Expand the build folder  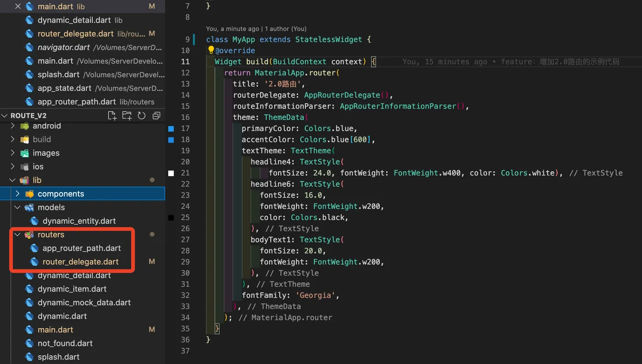(13, 139)
